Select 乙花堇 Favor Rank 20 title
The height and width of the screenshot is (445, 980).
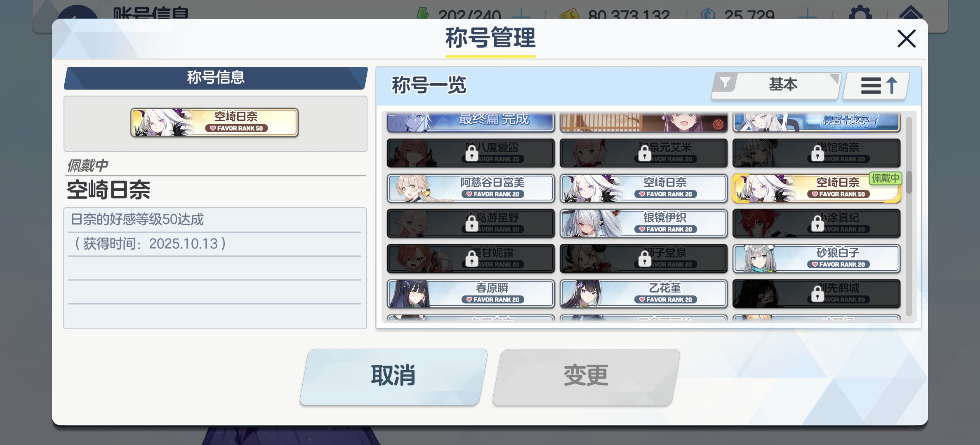coord(643,294)
